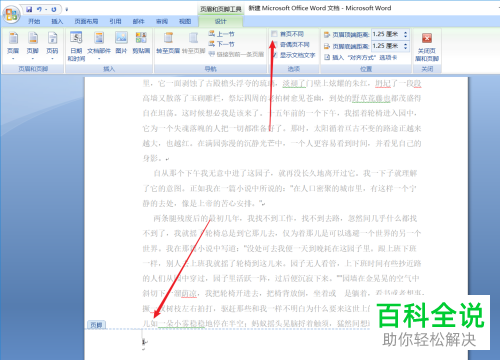The height and width of the screenshot is (360, 500).
Task: Open the 页眉 header gallery
Action: 13,46
